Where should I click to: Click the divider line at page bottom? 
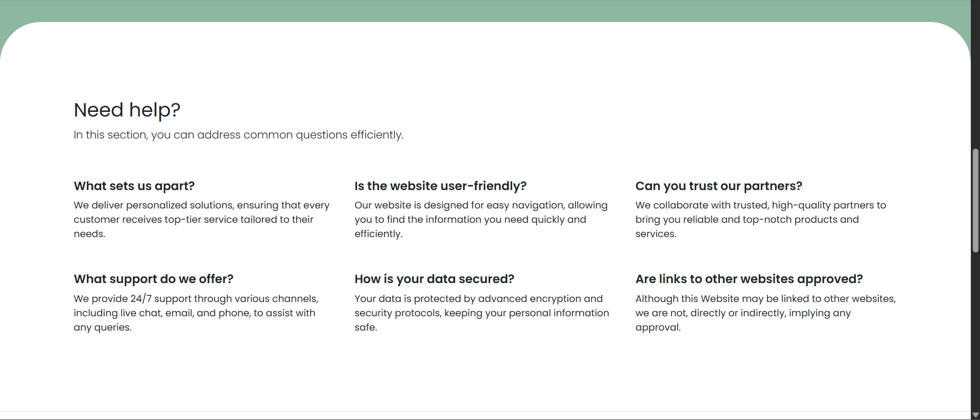485,411
